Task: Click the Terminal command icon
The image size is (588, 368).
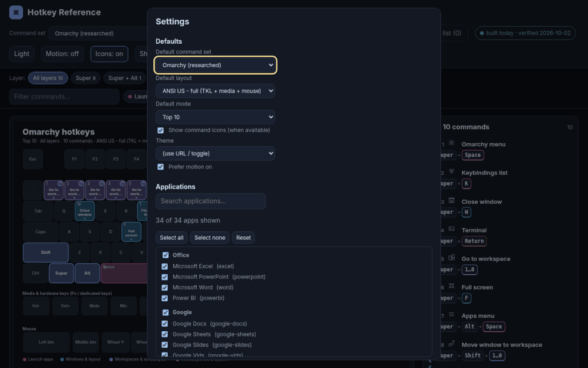Action: point(451,229)
